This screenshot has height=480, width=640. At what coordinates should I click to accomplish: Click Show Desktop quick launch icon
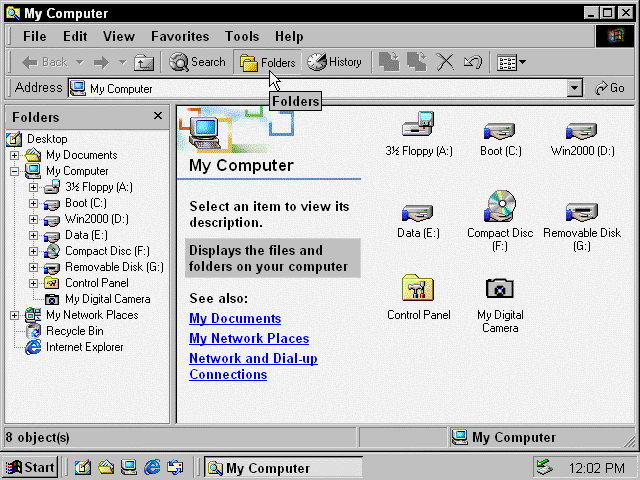pyautogui.click(x=83, y=467)
